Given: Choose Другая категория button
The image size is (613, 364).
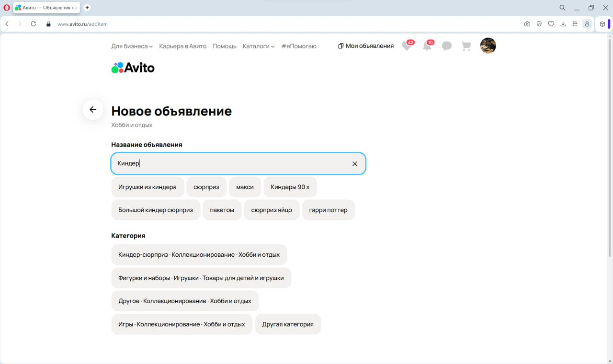Looking at the screenshot, I should pyautogui.click(x=288, y=324).
